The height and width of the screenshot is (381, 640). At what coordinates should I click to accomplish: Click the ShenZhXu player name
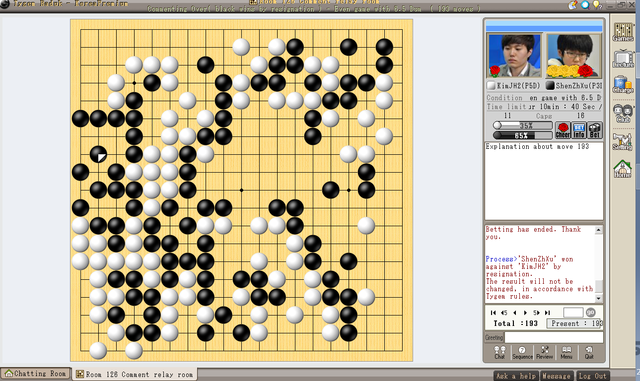click(x=578, y=86)
